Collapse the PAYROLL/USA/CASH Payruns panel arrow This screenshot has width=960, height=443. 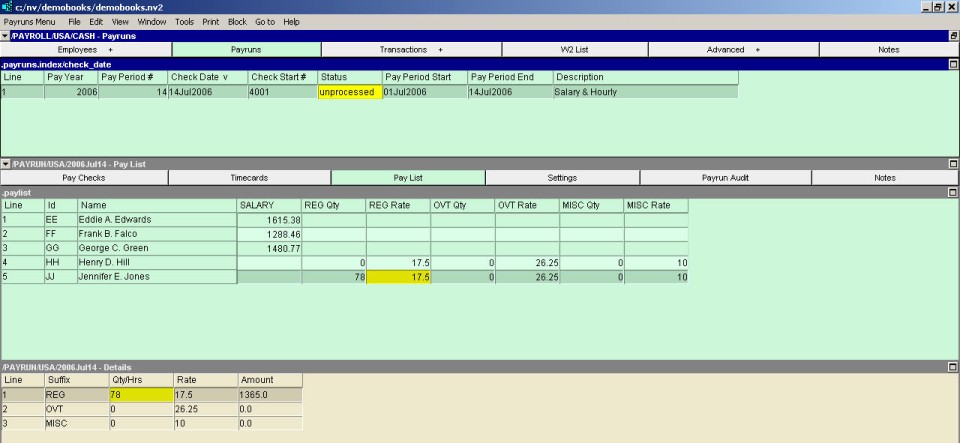point(5,35)
